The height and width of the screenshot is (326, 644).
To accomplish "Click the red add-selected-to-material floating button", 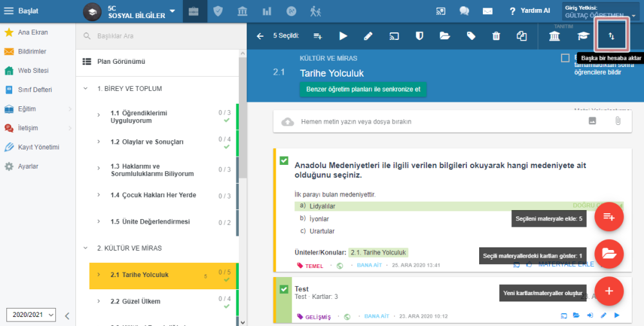I will click(609, 217).
